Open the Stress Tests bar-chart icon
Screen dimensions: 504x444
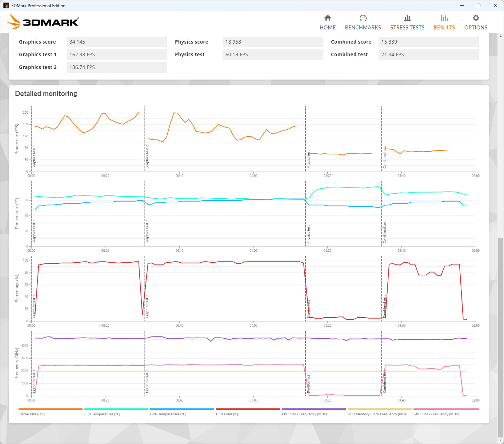tap(407, 18)
